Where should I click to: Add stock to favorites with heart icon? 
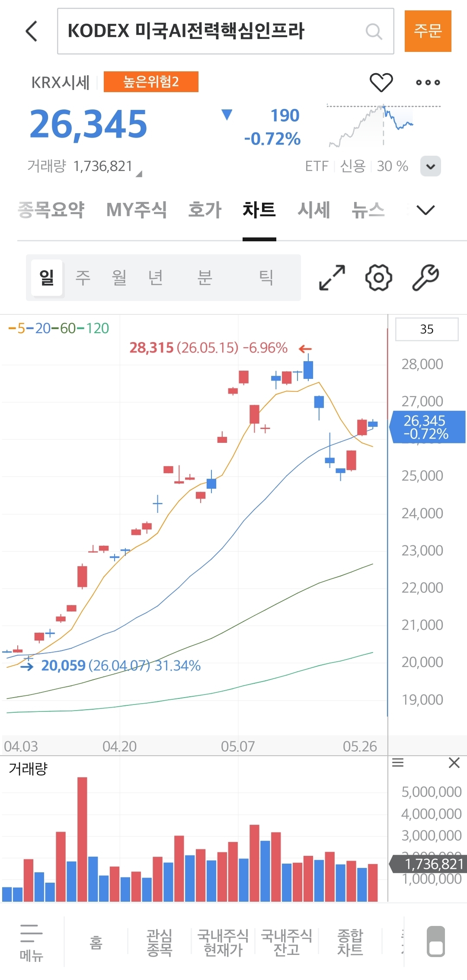pos(381,82)
